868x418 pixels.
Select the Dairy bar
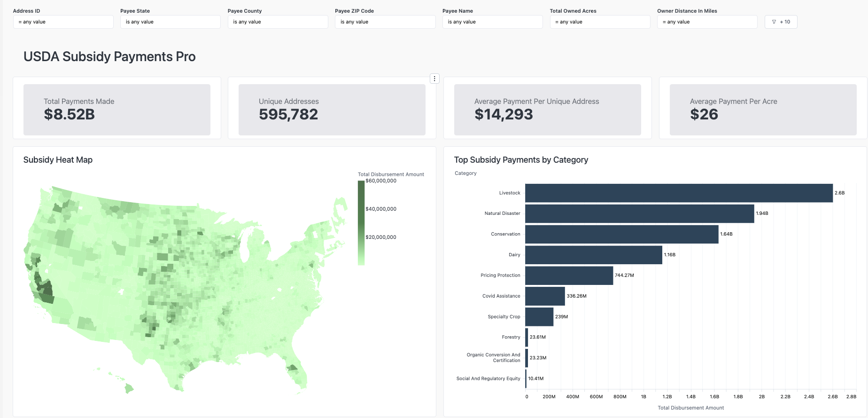click(x=594, y=255)
